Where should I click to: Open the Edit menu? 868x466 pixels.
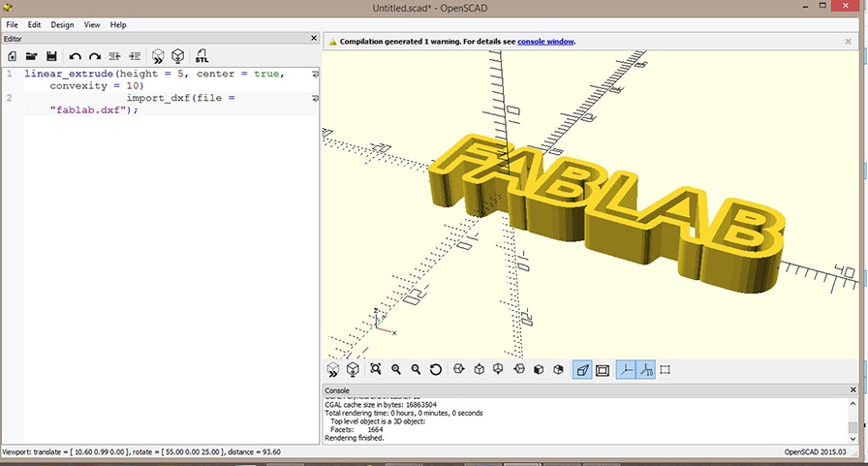tap(34, 25)
